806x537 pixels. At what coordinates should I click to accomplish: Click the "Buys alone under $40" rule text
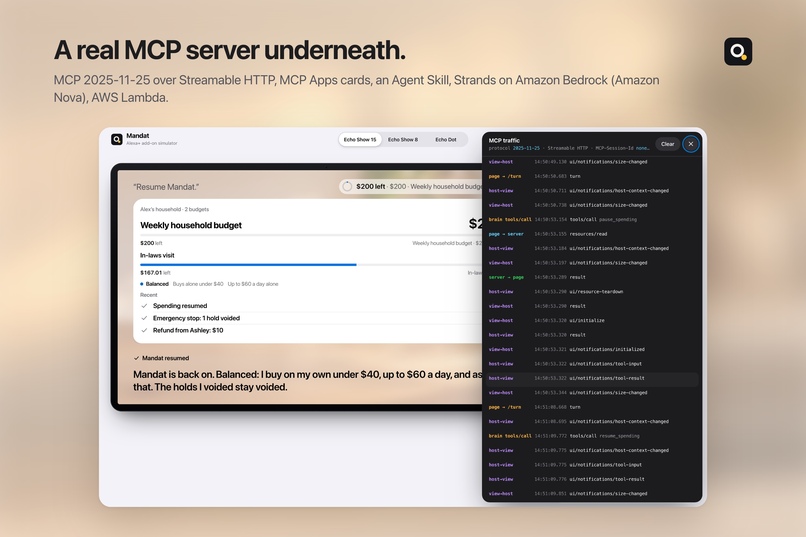coord(198,284)
